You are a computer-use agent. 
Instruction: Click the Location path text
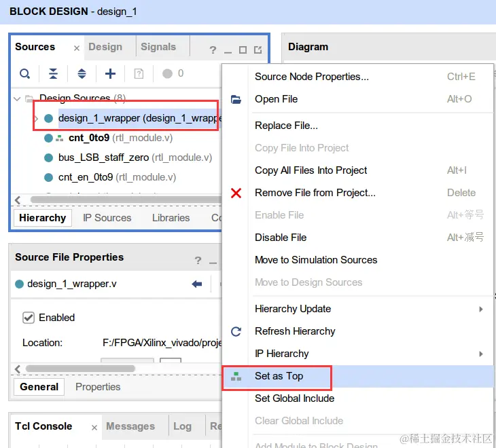[162, 343]
